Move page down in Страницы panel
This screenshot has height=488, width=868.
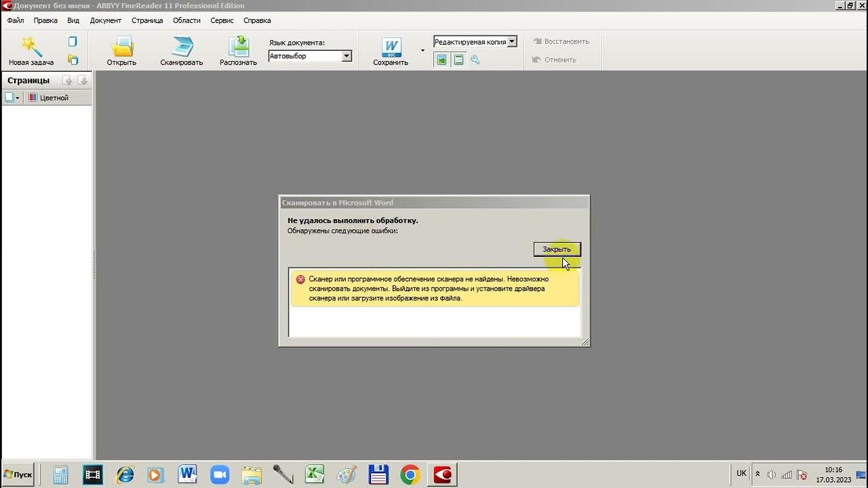pos(83,81)
